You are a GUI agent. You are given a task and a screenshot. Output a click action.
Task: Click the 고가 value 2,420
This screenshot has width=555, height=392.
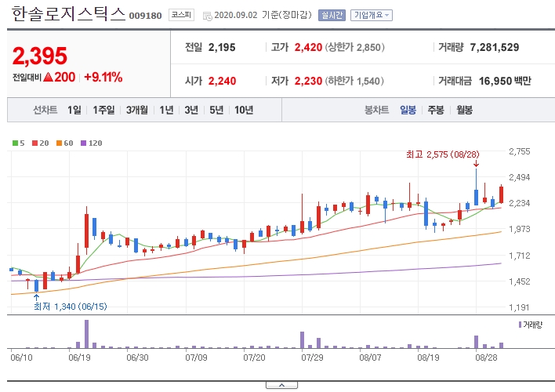pyautogui.click(x=308, y=48)
